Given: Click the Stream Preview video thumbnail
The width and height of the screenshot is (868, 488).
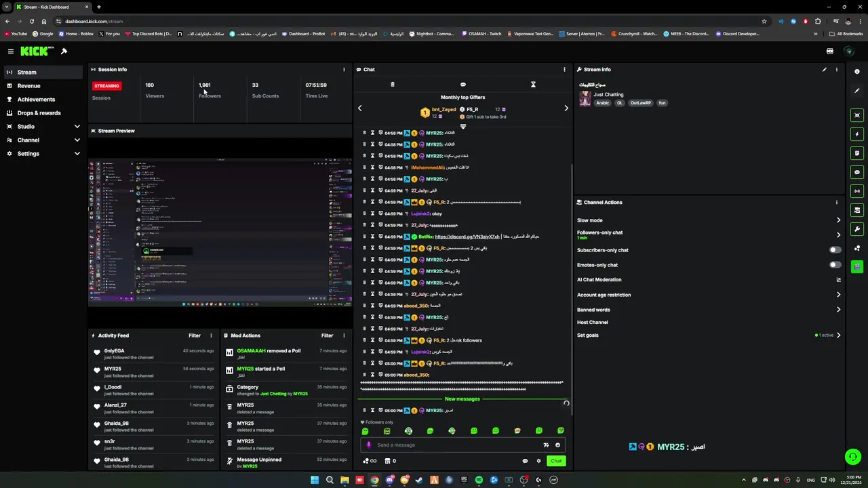Looking at the screenshot, I should (220, 232).
